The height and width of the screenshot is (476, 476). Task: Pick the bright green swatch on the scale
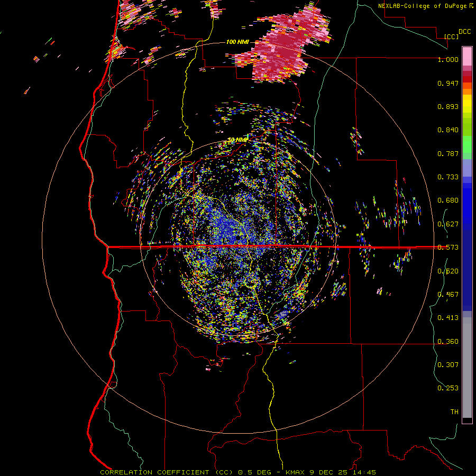(467, 144)
